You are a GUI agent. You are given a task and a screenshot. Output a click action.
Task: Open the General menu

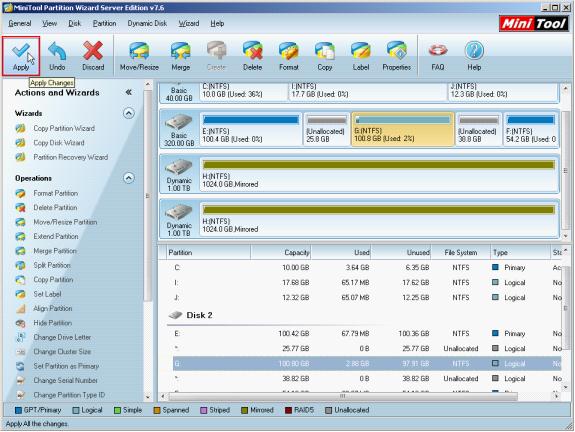[x=19, y=23]
